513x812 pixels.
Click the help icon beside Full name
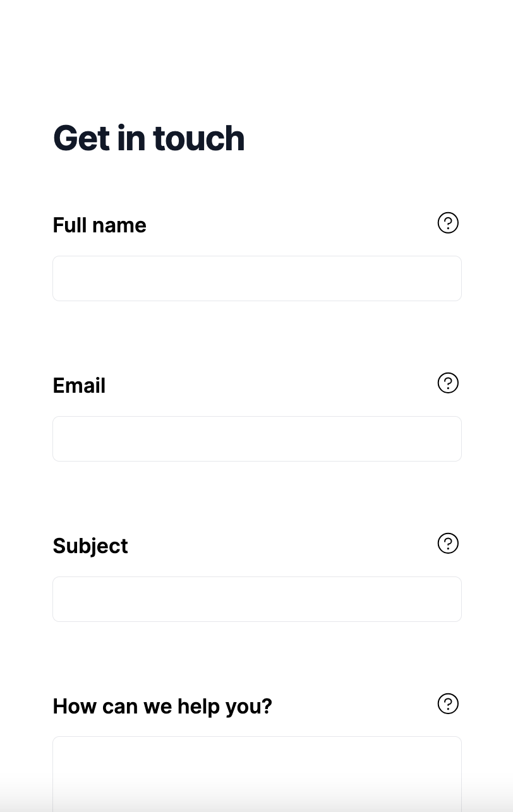tap(448, 223)
